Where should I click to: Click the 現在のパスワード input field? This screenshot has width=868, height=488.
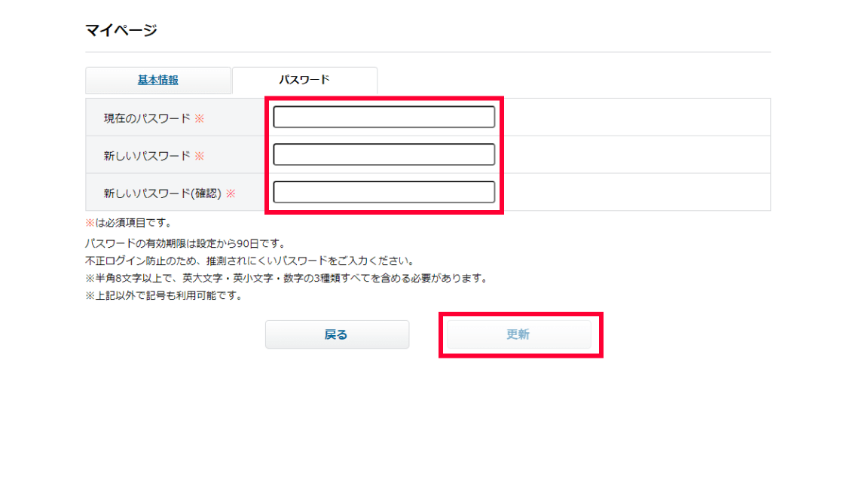click(384, 117)
